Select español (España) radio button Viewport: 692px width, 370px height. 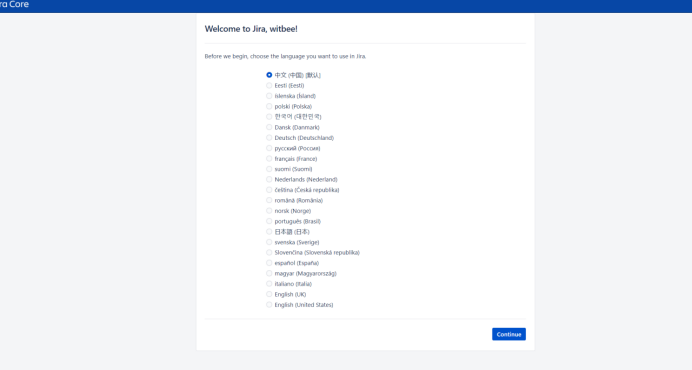[269, 263]
